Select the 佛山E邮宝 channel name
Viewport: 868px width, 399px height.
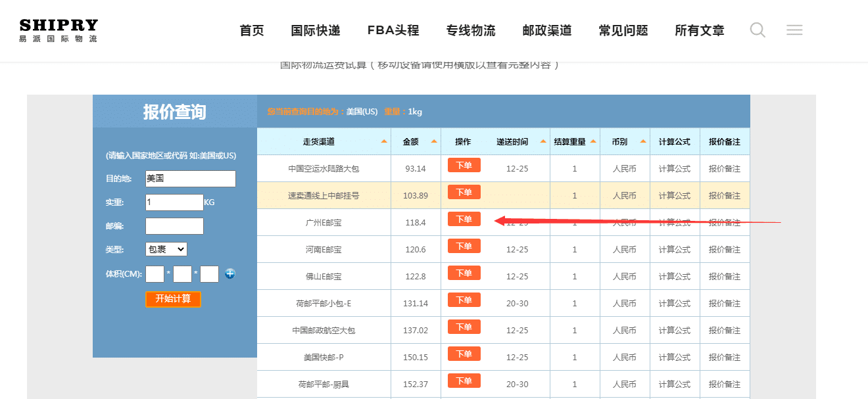(324, 277)
